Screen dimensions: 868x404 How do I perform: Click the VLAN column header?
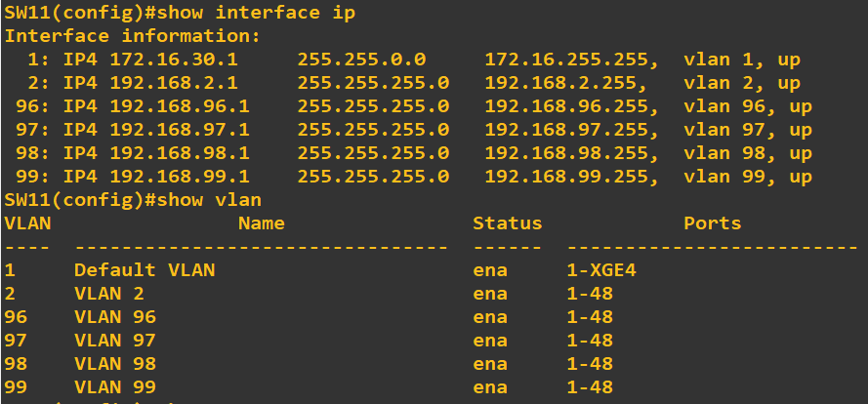click(x=27, y=223)
